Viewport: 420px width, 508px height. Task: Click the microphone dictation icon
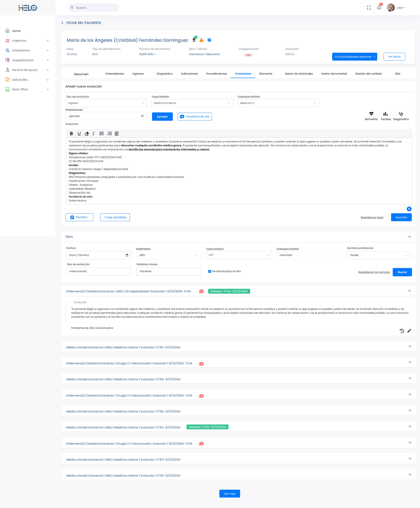409,209
